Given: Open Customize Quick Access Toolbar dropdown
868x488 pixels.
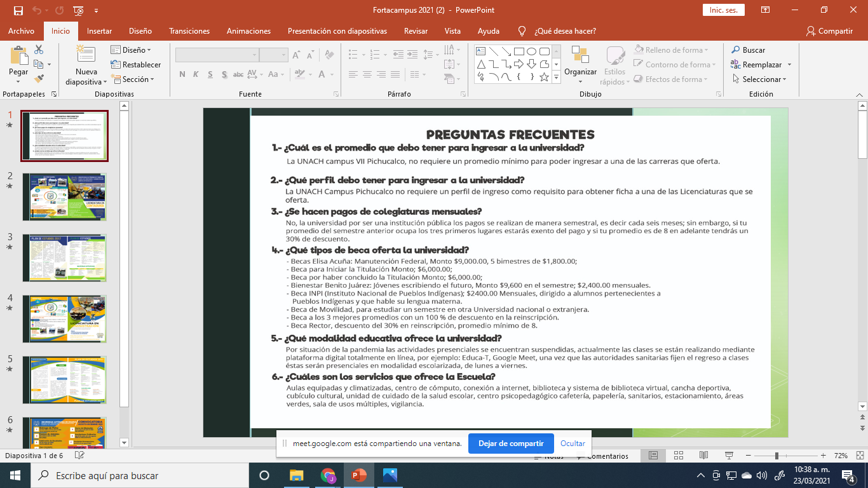Looking at the screenshot, I should tap(96, 11).
